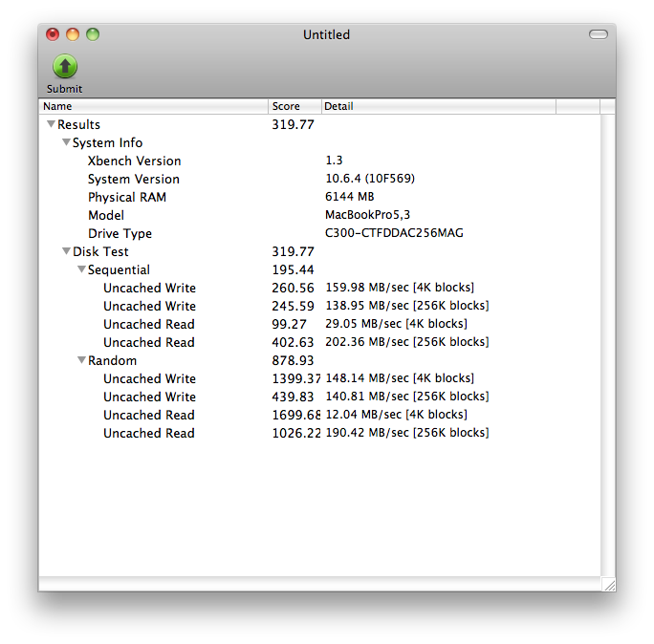Collapse the Sequential results group
654x644 pixels.
(x=81, y=269)
